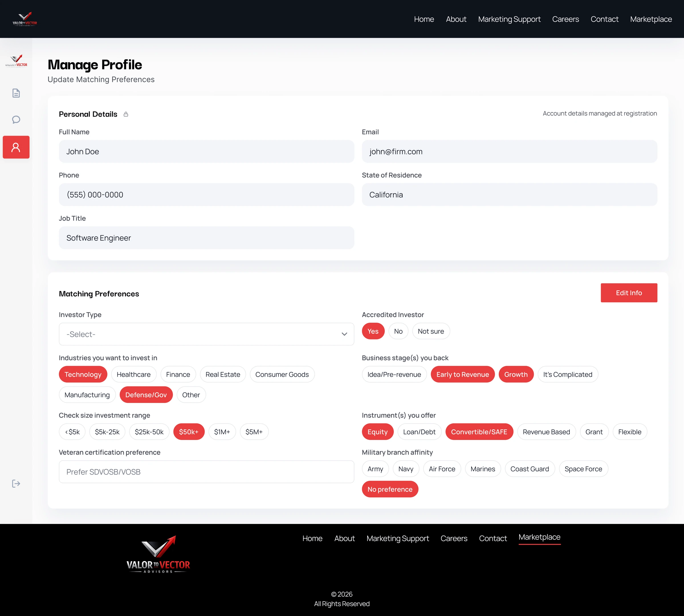The width and height of the screenshot is (684, 616).
Task: Click the lock icon beside Personal Details
Action: [x=126, y=114]
